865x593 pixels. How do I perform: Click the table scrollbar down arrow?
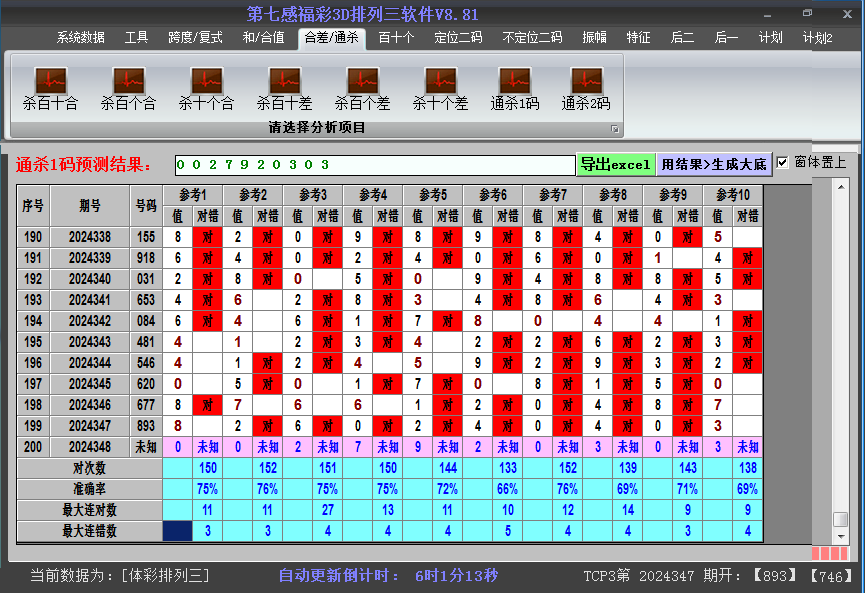pyautogui.click(x=841, y=536)
